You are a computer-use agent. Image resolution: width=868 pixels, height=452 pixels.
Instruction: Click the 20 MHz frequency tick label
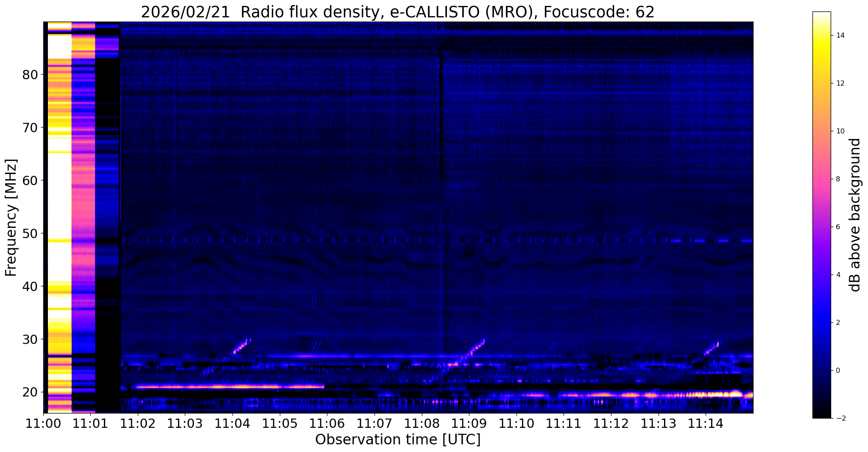coord(30,392)
